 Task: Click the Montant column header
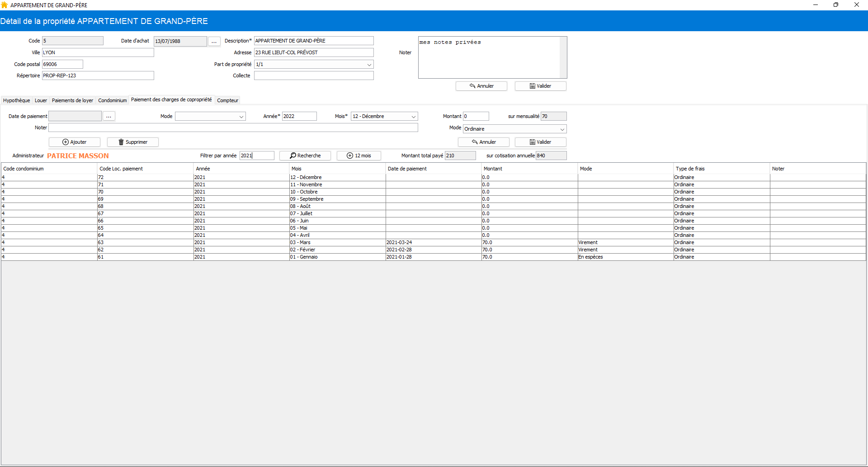530,169
